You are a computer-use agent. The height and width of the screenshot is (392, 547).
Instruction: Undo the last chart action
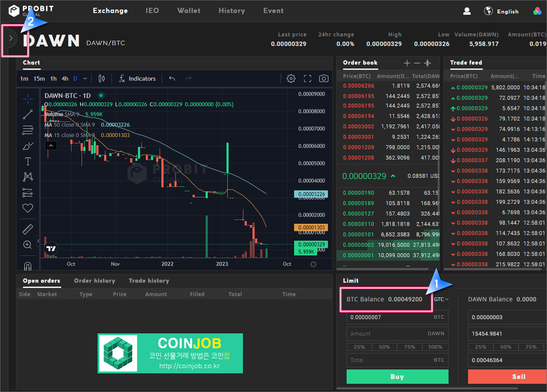pyautogui.click(x=172, y=78)
